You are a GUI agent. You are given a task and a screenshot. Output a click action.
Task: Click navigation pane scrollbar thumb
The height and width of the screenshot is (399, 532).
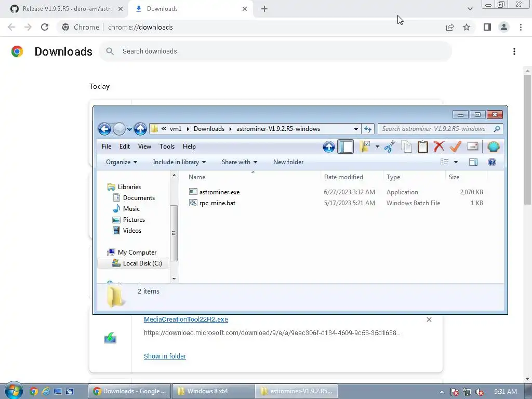tap(174, 233)
